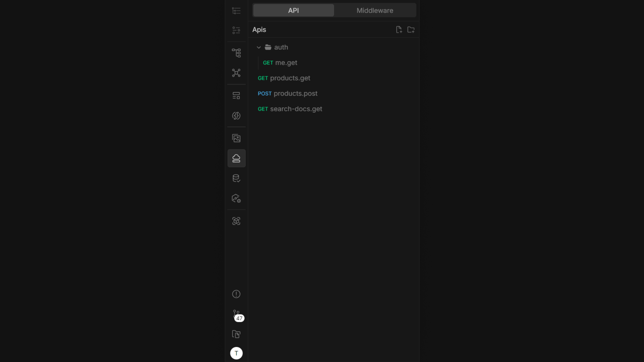Open the database panel icon
This screenshot has width=644, height=362.
[236, 178]
